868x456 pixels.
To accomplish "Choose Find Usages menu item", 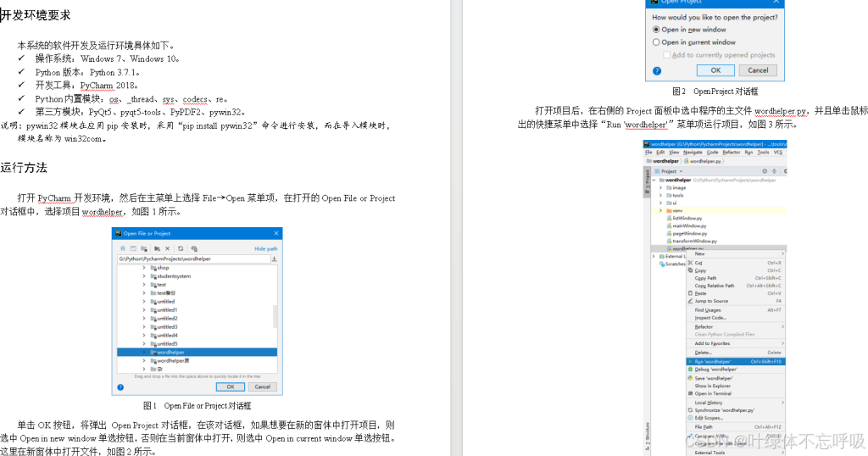I will (735, 310).
